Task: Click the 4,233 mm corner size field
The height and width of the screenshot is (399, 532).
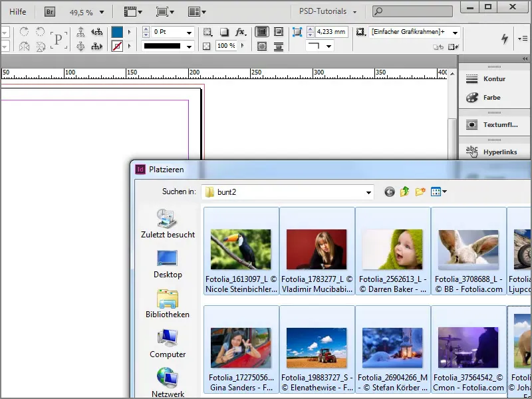Action: click(x=331, y=32)
